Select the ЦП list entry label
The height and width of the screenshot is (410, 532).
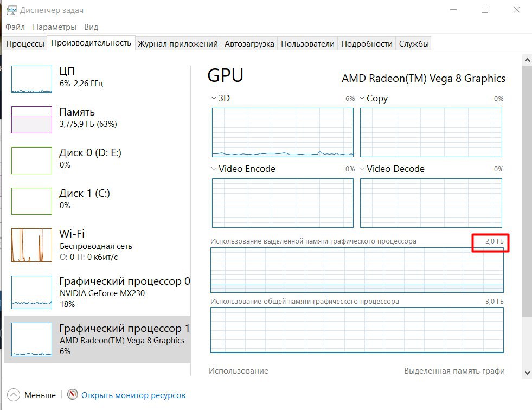point(67,71)
